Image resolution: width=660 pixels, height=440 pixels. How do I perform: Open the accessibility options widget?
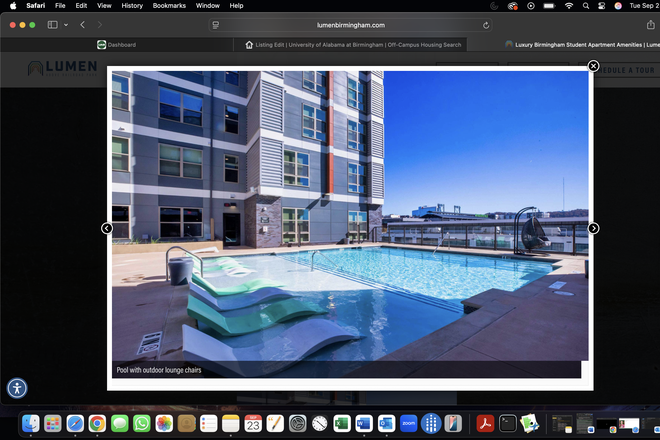17,388
